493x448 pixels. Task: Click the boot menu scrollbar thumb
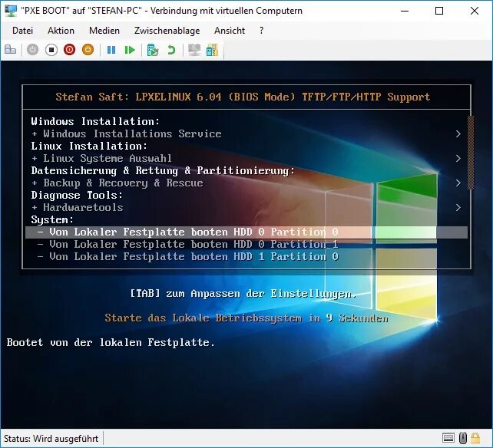click(x=471, y=153)
